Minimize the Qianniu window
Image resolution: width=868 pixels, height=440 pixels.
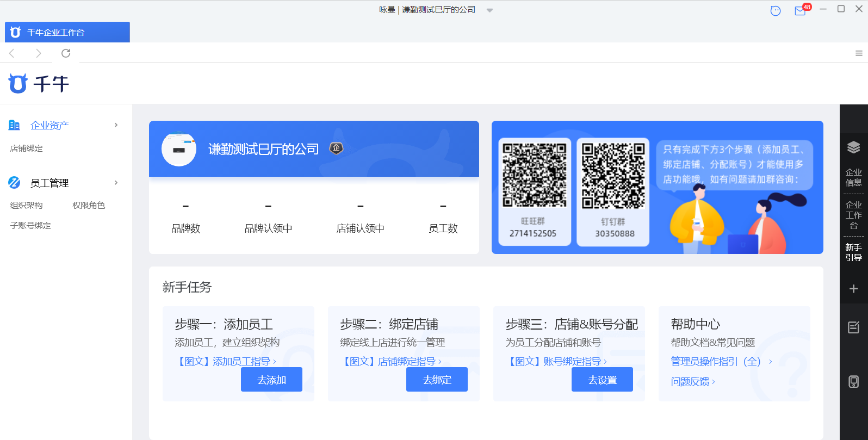[x=823, y=9]
